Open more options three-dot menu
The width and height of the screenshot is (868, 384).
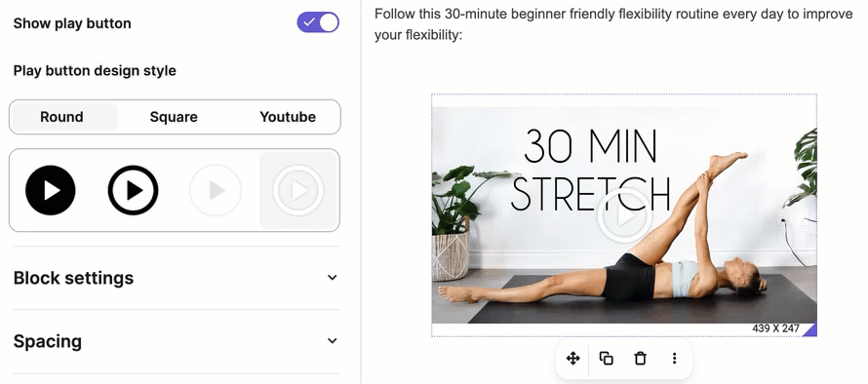[x=674, y=359]
